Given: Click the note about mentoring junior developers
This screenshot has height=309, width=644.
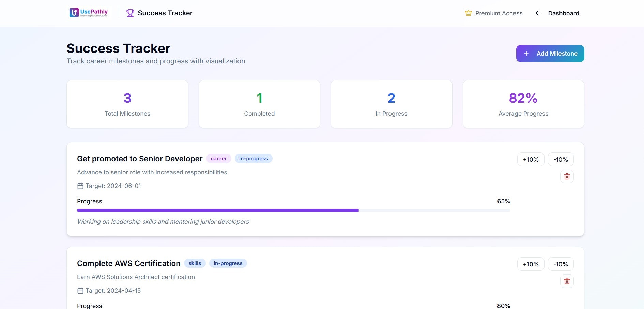Looking at the screenshot, I should click(163, 222).
